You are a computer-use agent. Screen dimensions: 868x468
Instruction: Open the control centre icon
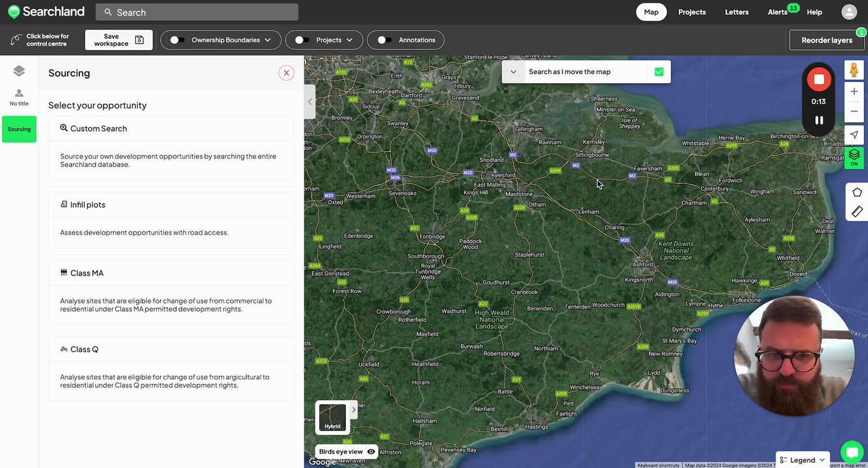pyautogui.click(x=16, y=40)
